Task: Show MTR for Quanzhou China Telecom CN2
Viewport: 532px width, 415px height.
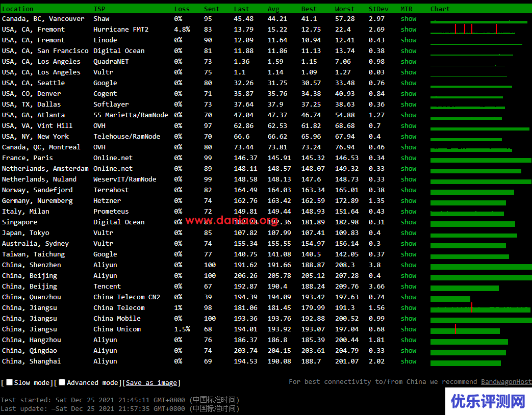Action: (409, 297)
